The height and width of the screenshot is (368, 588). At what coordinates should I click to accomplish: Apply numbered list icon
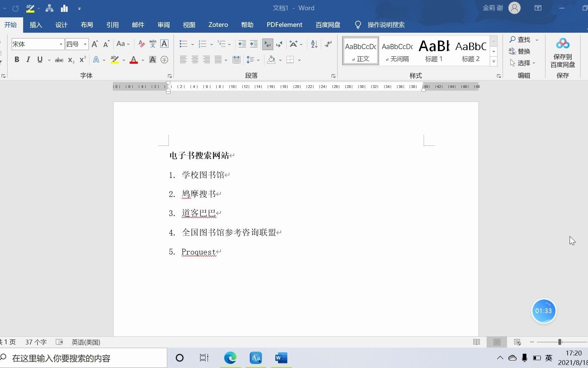point(202,44)
